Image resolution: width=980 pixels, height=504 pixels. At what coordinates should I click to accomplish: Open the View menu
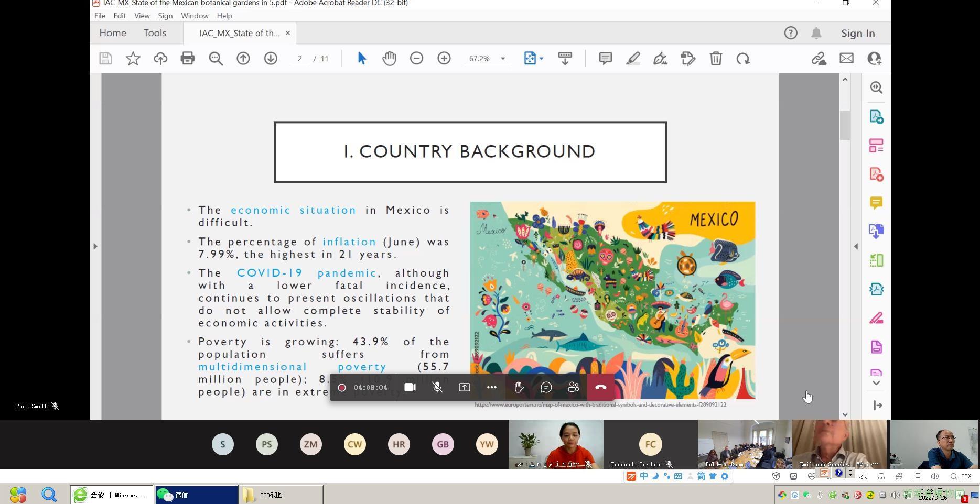pyautogui.click(x=142, y=16)
